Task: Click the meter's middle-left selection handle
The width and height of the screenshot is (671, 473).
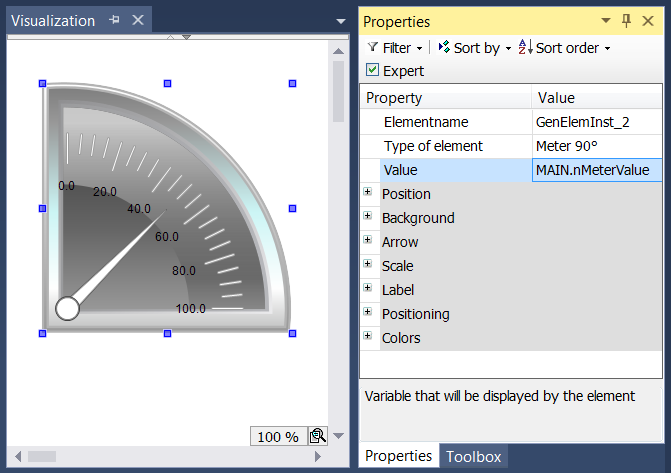Action: [x=42, y=208]
